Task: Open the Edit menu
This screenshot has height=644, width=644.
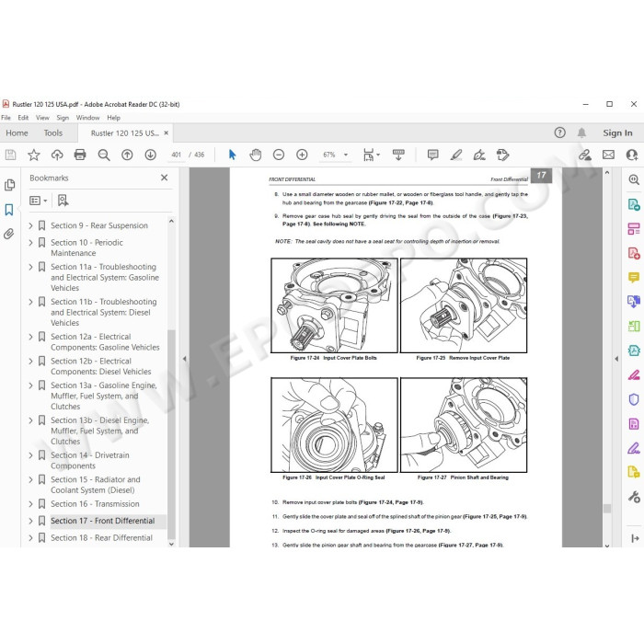Action: (x=23, y=118)
